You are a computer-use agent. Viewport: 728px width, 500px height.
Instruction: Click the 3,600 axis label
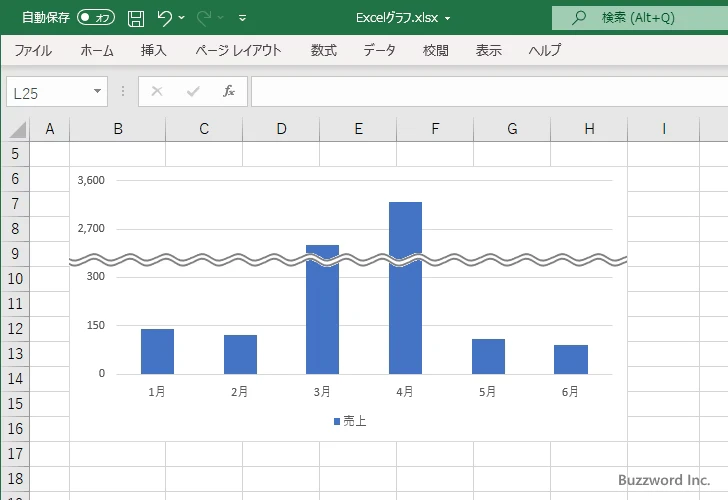(91, 180)
